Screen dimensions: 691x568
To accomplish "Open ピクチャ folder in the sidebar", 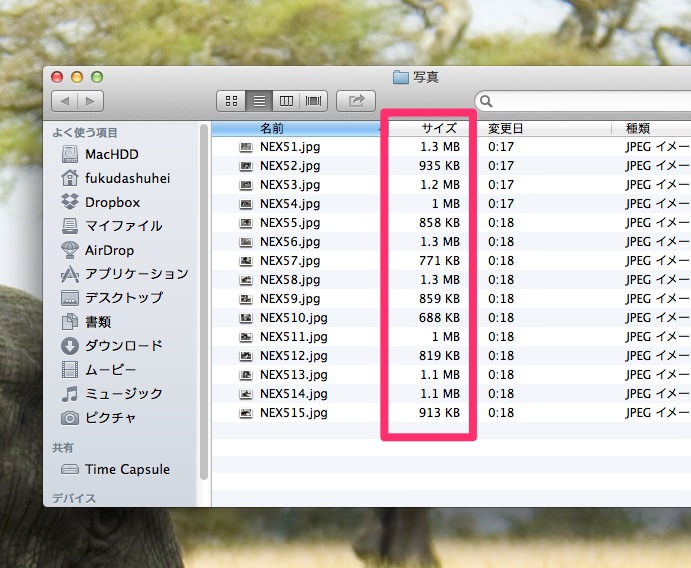I will [99, 417].
